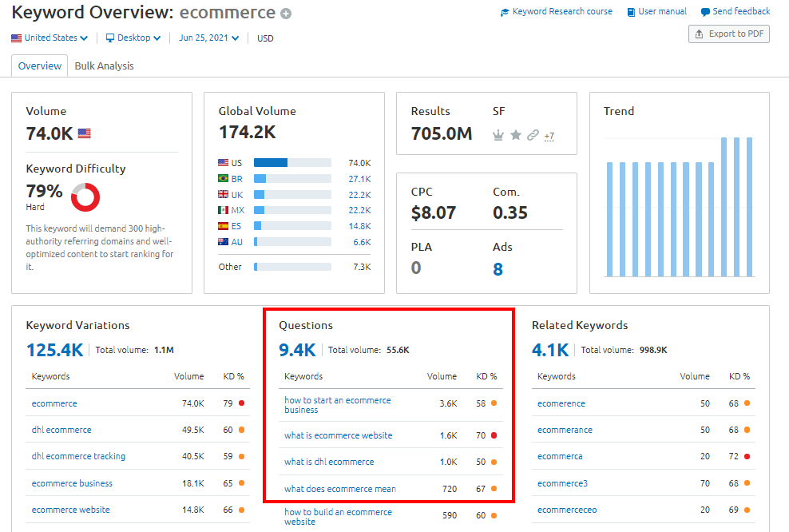
Task: Switch to the Bulk Analysis tab
Action: (105, 66)
